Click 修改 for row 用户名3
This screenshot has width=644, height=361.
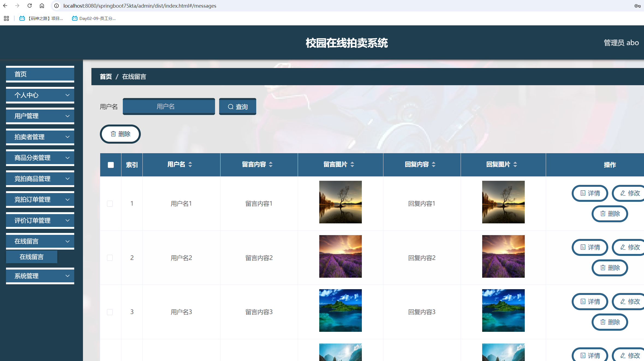628,302
